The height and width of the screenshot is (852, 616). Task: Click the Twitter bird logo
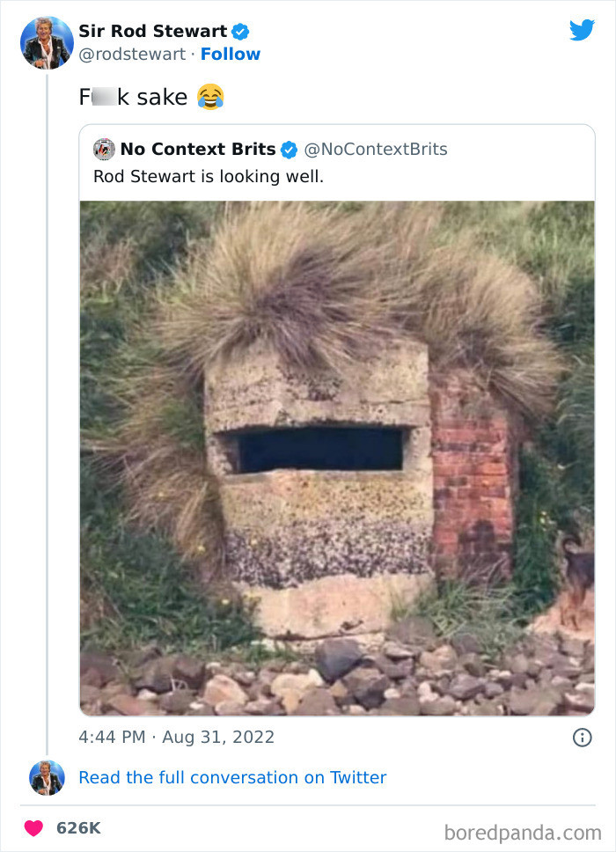[x=582, y=31]
